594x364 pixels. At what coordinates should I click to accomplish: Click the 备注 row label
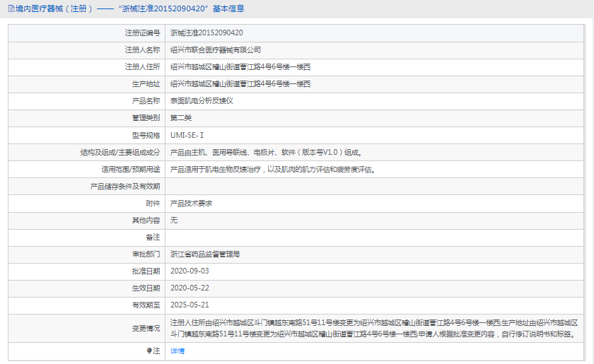point(153,237)
